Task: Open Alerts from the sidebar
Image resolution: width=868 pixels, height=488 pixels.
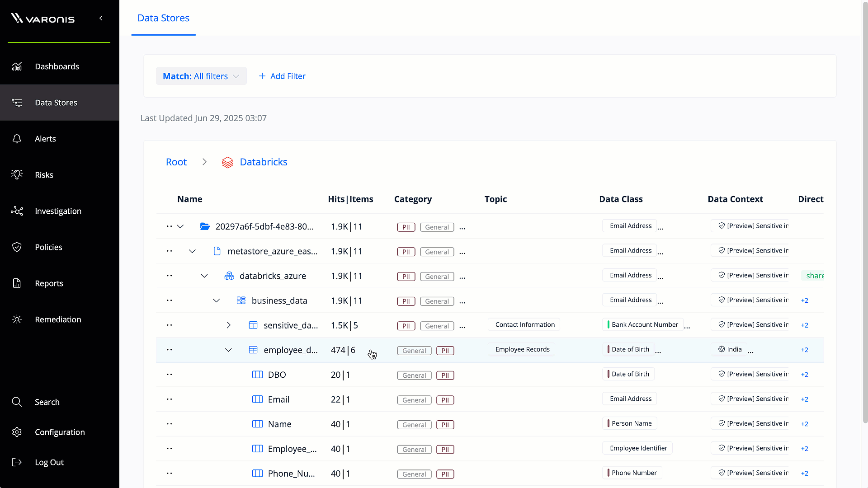Action: [45, 139]
